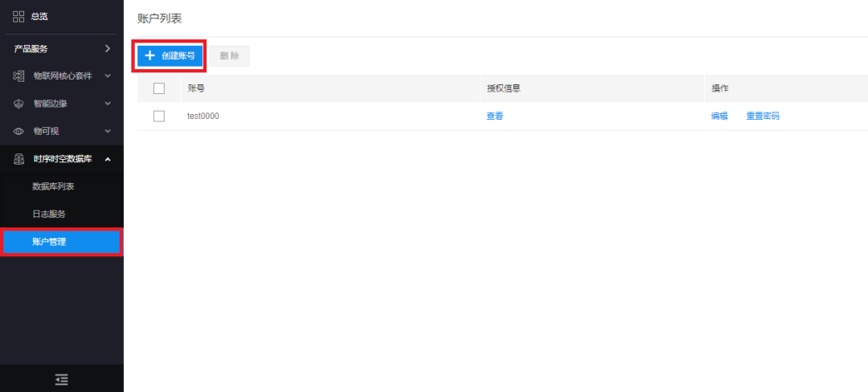This screenshot has height=392, width=868.
Task: Click the overview grid icon
Action: (18, 17)
